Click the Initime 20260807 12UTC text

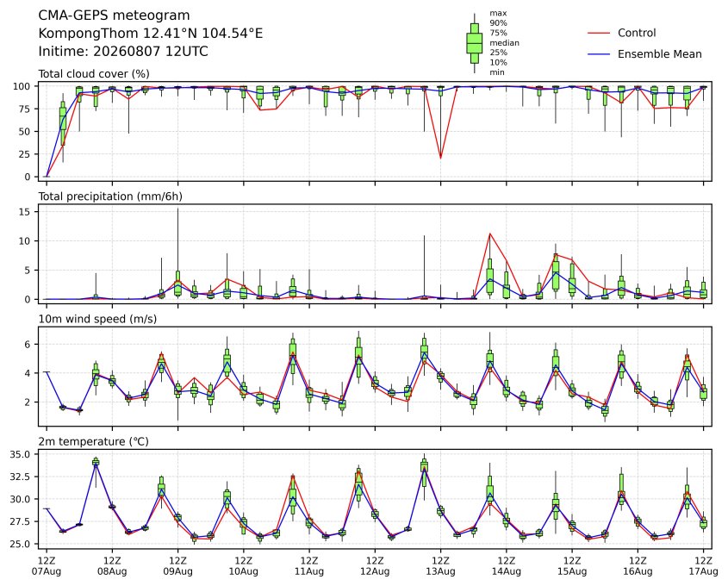[x=123, y=51]
